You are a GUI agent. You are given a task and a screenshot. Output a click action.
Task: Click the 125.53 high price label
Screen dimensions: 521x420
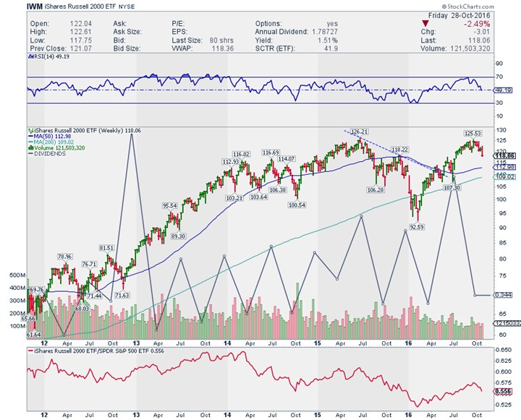point(473,134)
